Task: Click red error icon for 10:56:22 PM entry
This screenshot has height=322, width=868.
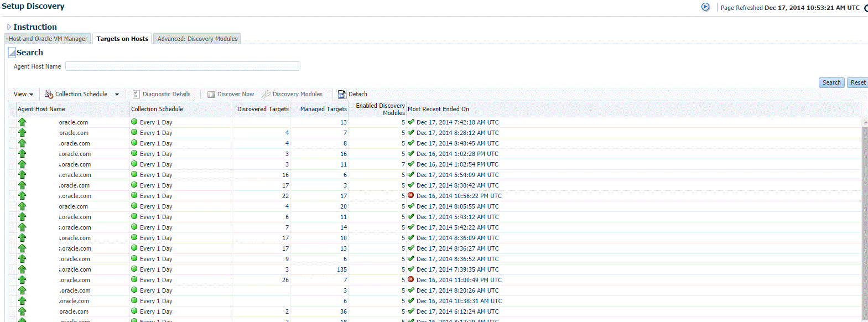Action: click(x=410, y=195)
